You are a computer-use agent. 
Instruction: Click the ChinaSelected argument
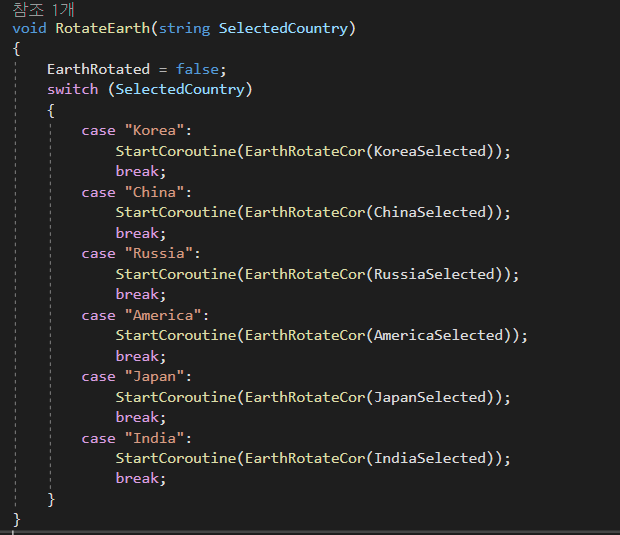(430, 212)
